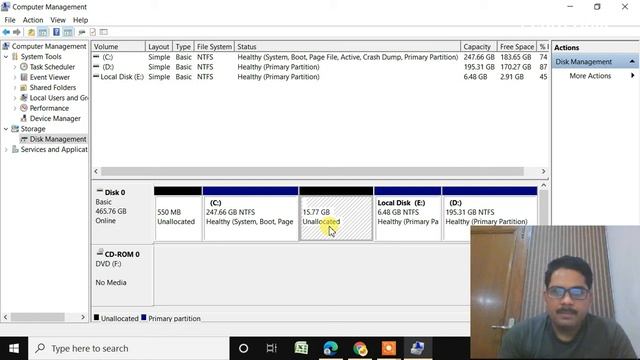The height and width of the screenshot is (360, 640).
Task: Expand Services and Applications node
Action: (6, 149)
